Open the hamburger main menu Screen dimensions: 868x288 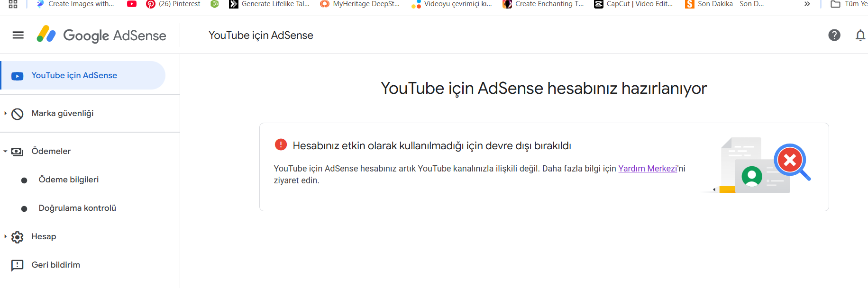coord(18,35)
